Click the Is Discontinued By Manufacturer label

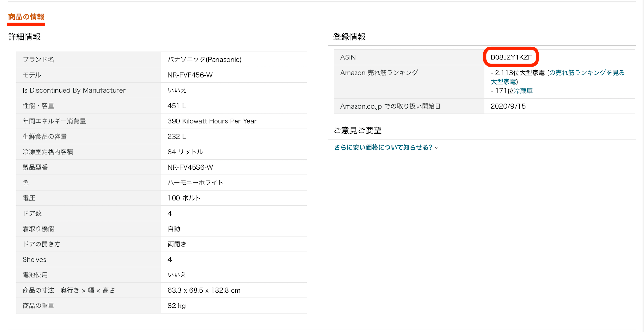pos(74,90)
